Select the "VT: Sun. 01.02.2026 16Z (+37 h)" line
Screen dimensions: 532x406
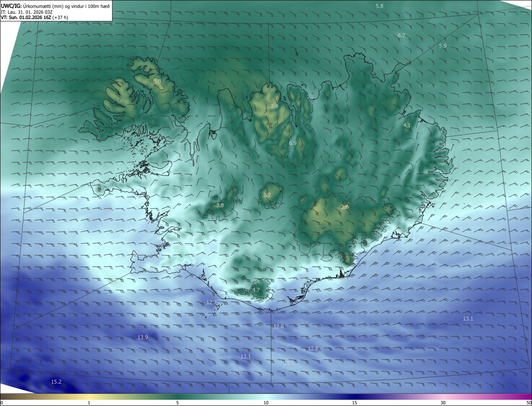tap(34, 18)
